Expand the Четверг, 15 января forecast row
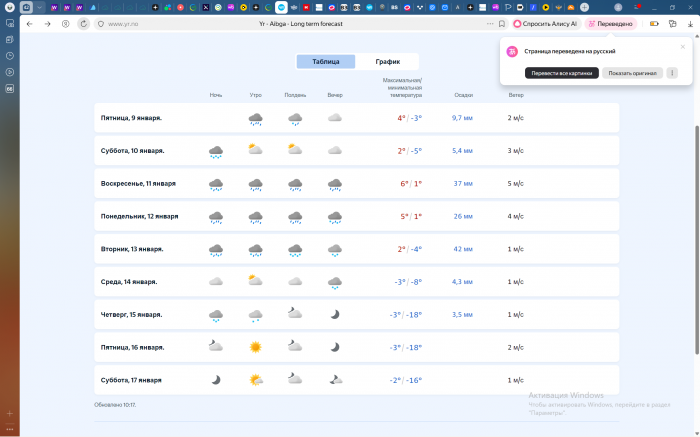 (356, 314)
